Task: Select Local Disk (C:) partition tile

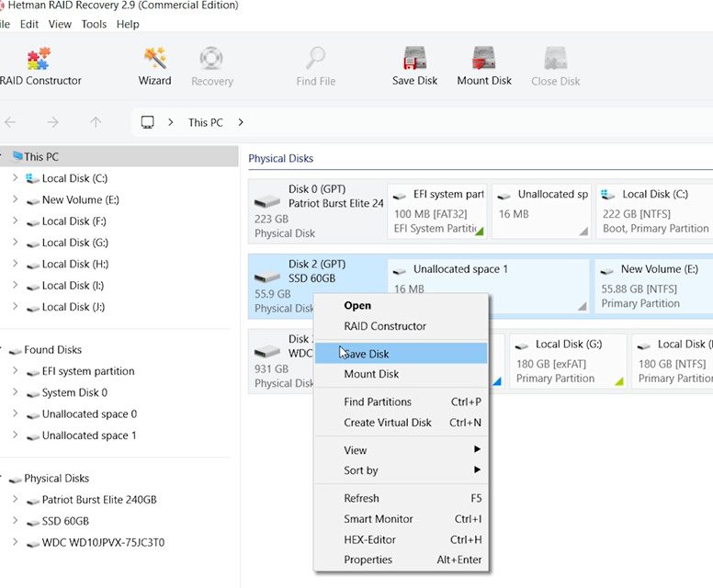Action: click(654, 211)
